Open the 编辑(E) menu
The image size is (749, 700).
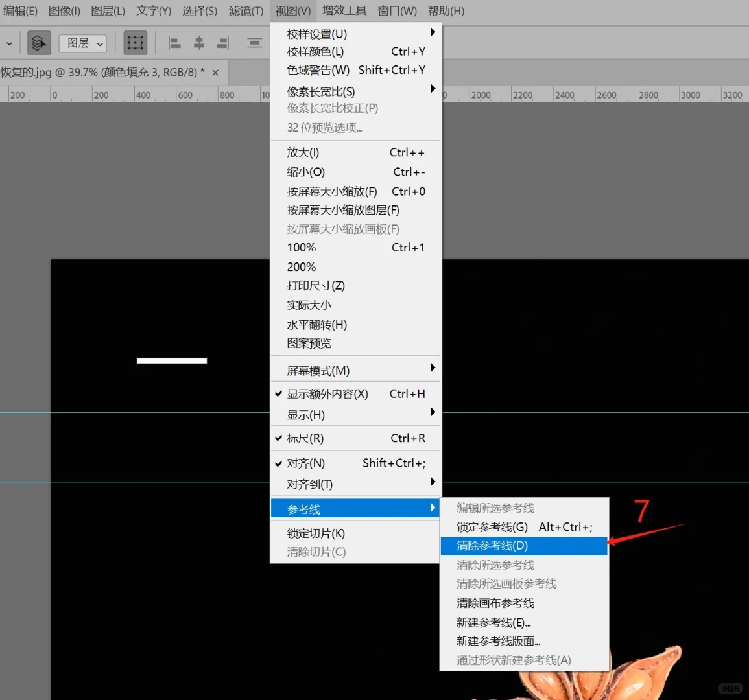point(20,10)
